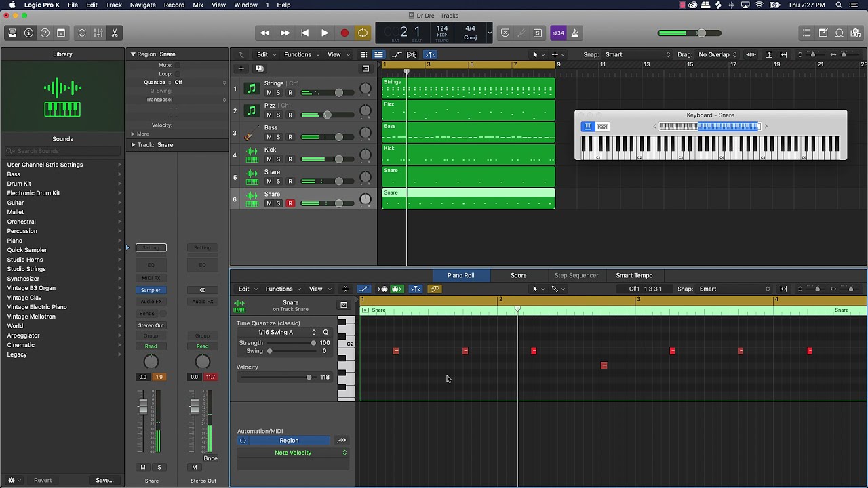The width and height of the screenshot is (868, 488).
Task: Open Editors scissors icon
Action: 115,33
